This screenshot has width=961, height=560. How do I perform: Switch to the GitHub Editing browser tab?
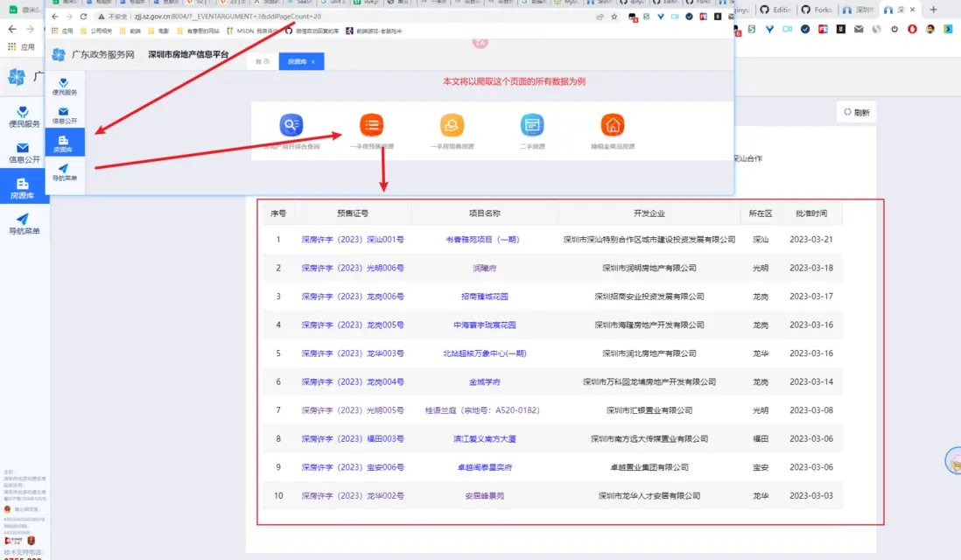tap(775, 10)
